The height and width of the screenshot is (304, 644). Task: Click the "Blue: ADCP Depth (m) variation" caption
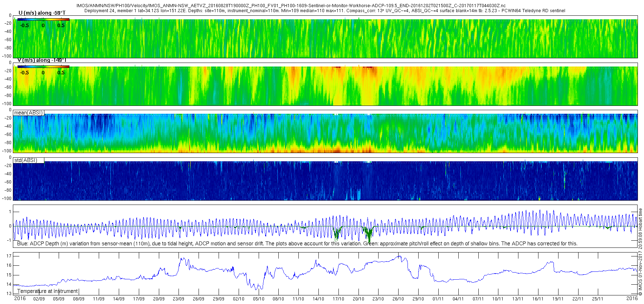(297, 244)
